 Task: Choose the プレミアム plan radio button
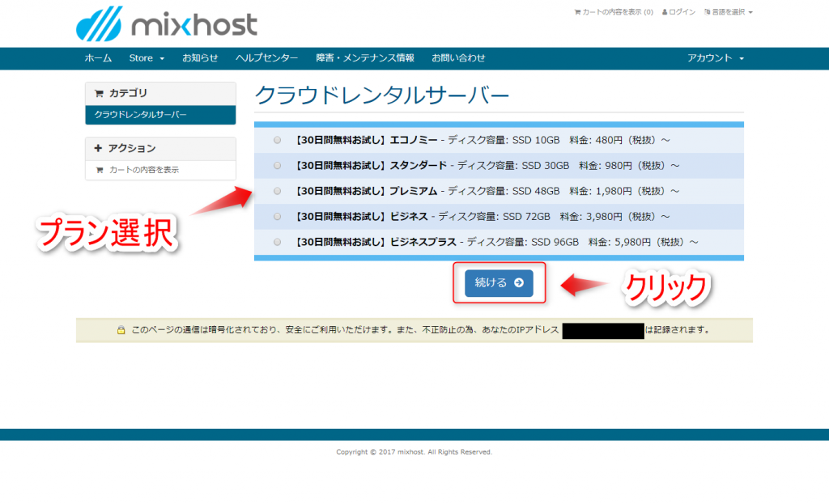click(278, 191)
